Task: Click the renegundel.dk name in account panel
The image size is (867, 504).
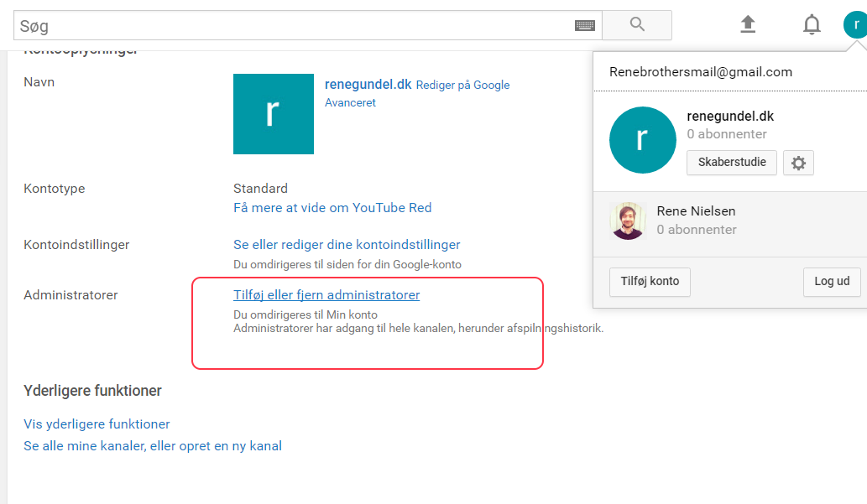Action: tap(730, 117)
